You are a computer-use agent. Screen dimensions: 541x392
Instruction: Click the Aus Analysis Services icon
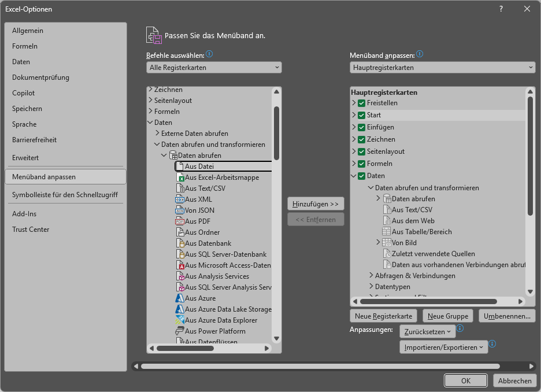[x=180, y=276]
